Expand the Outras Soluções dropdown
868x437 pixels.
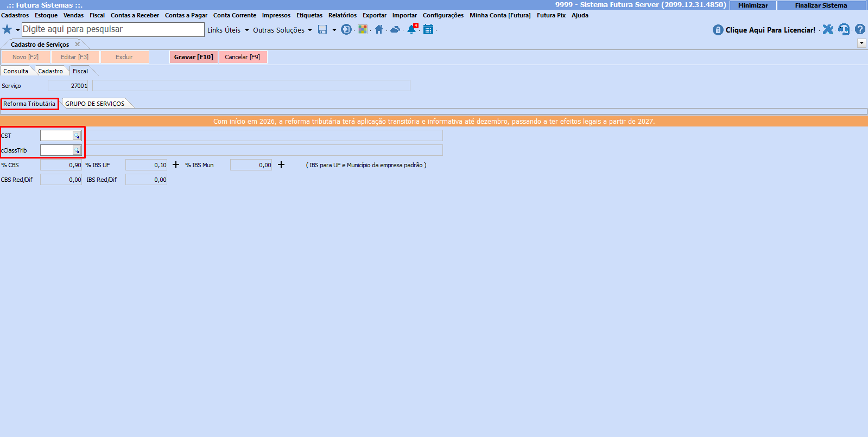point(282,30)
